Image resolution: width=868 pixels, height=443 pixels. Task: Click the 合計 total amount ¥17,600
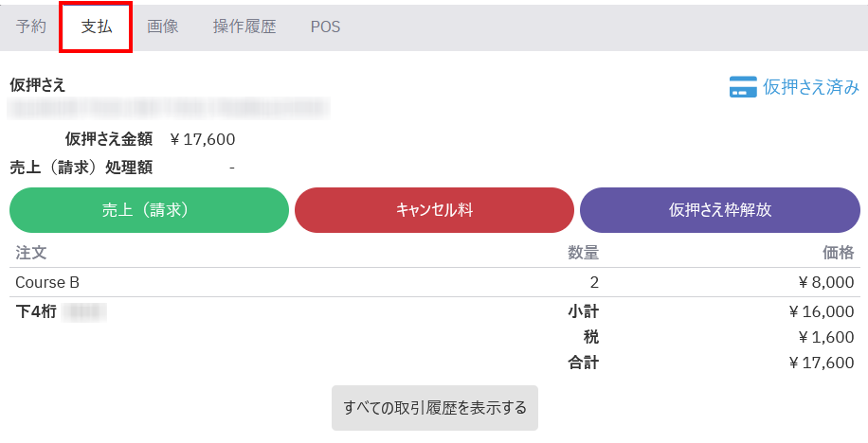point(821,362)
